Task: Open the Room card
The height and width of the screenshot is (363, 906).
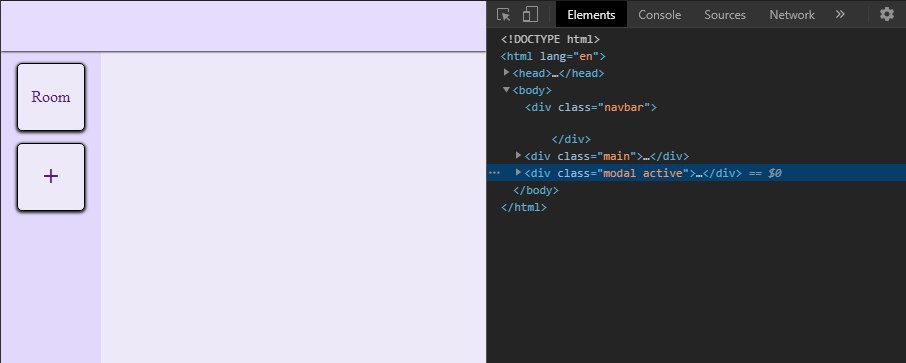Action: coord(51,97)
